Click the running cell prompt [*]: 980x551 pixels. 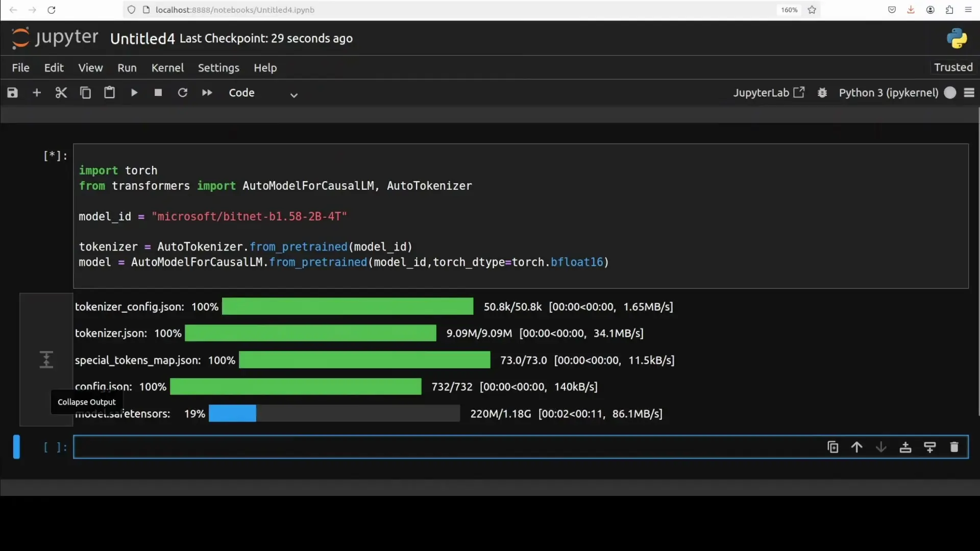(55, 156)
